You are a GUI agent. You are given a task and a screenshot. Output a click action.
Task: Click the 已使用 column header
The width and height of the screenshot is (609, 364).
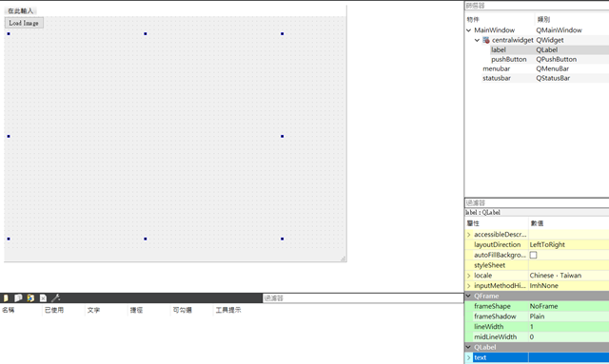[54, 310]
